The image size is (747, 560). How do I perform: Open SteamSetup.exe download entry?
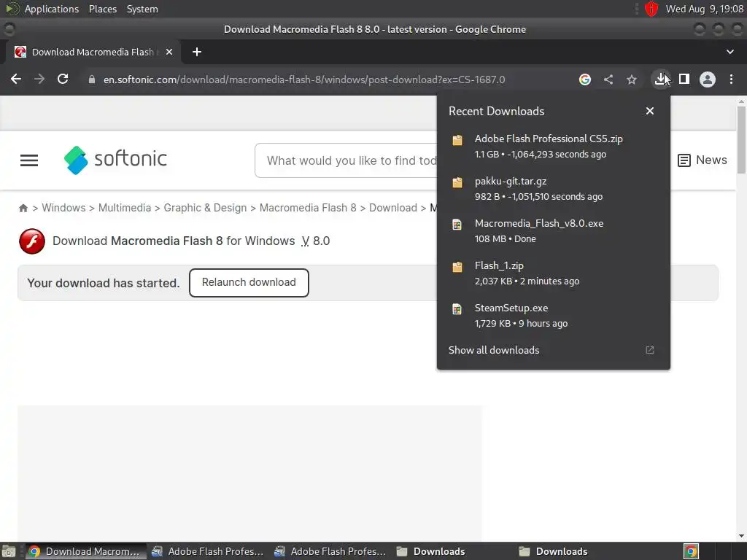click(x=553, y=315)
